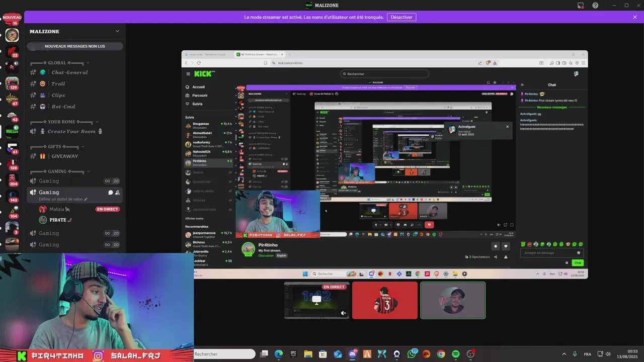The width and height of the screenshot is (644, 362).
Task: Select the red jersey number 3 participant tile
Action: 385,300
